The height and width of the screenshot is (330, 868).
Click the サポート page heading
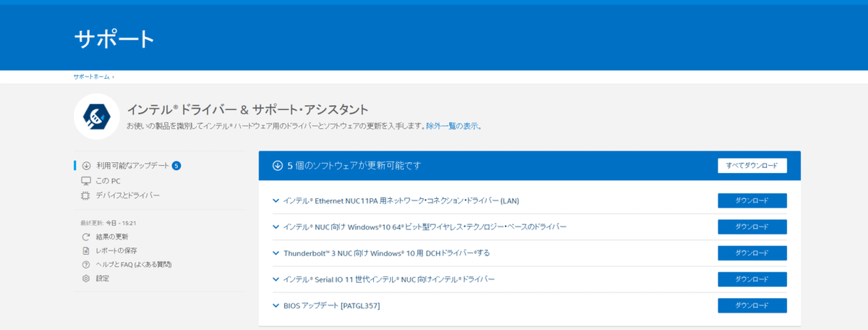(114, 38)
